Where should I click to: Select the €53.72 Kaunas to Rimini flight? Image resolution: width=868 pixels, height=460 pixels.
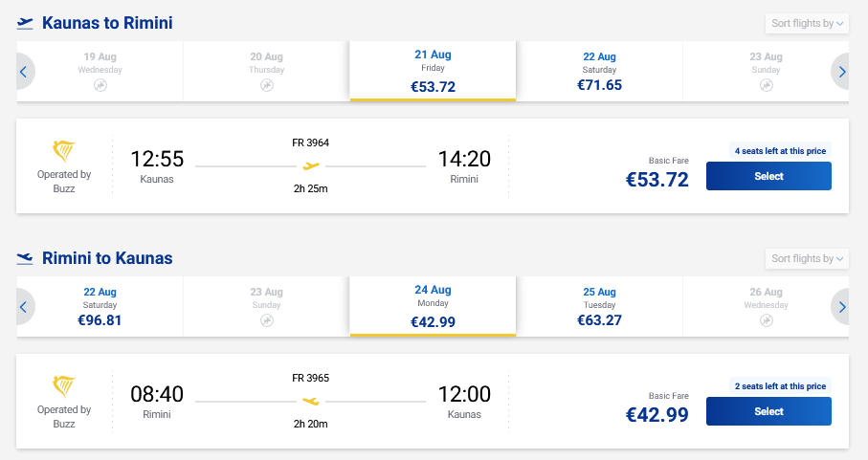(768, 176)
